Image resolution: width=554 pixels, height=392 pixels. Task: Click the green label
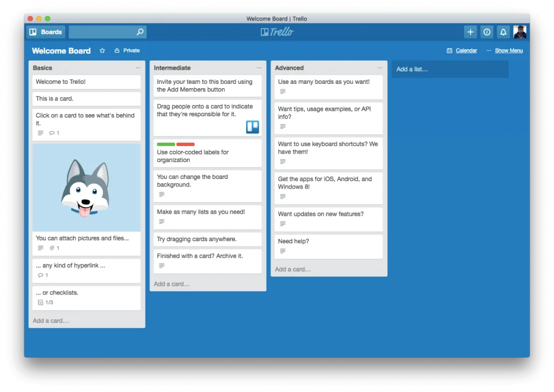(x=166, y=144)
